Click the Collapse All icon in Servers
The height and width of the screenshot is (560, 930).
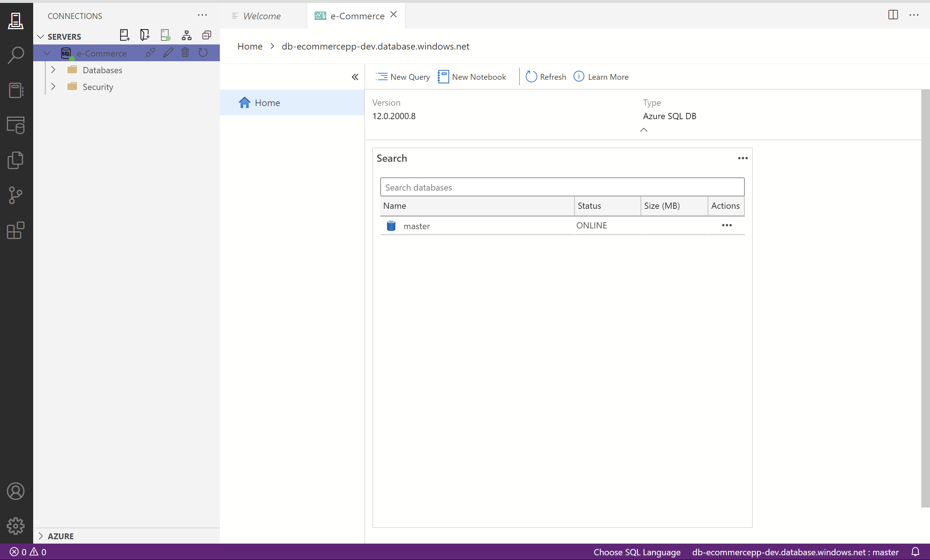(x=206, y=35)
